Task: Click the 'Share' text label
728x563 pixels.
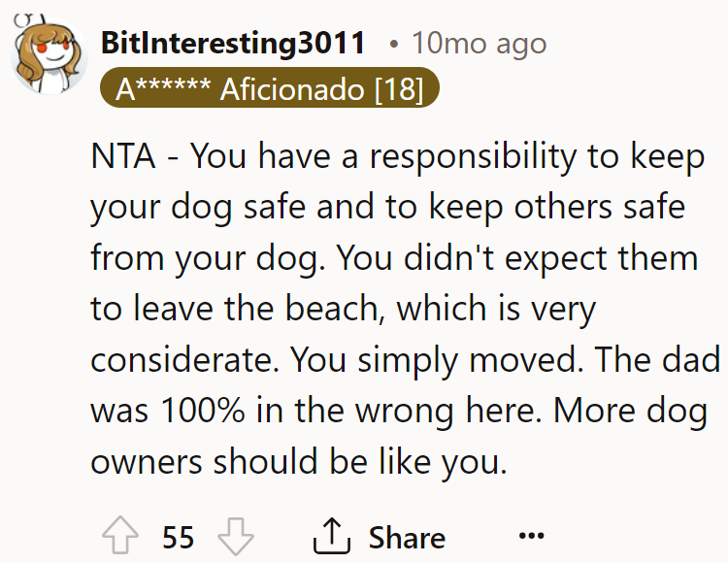Action: point(407,538)
